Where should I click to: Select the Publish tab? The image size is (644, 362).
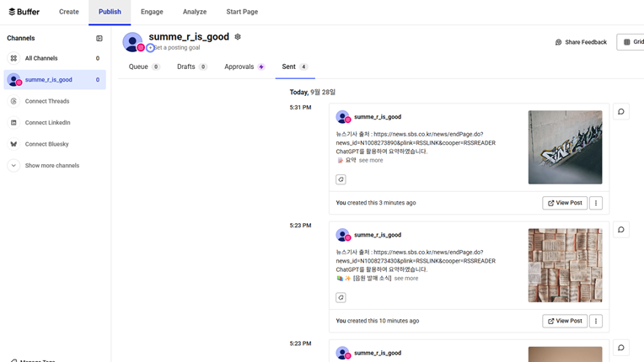click(110, 12)
